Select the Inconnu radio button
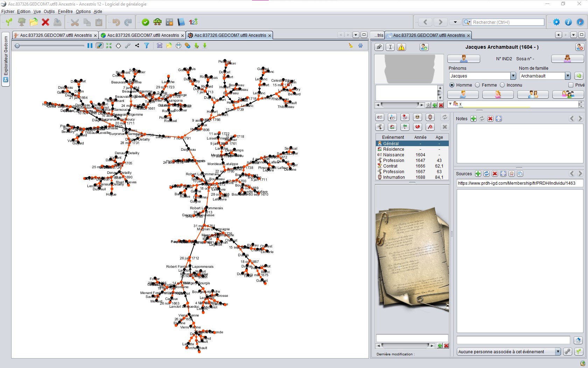The image size is (588, 368). pos(502,85)
